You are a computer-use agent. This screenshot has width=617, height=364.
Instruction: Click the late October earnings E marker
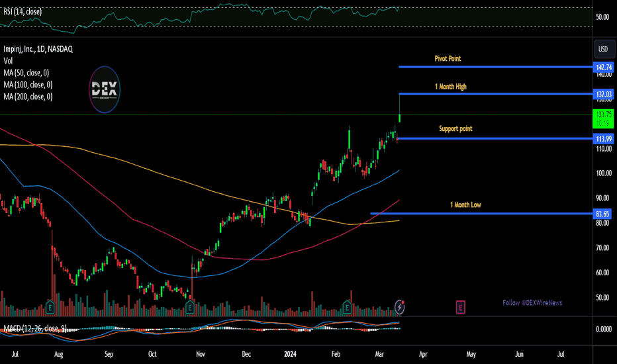click(189, 307)
